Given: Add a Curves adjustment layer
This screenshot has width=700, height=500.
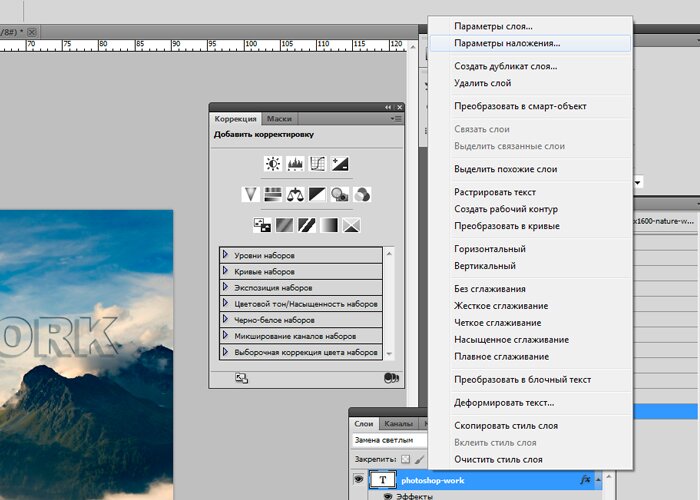Looking at the screenshot, I should coord(318,164).
